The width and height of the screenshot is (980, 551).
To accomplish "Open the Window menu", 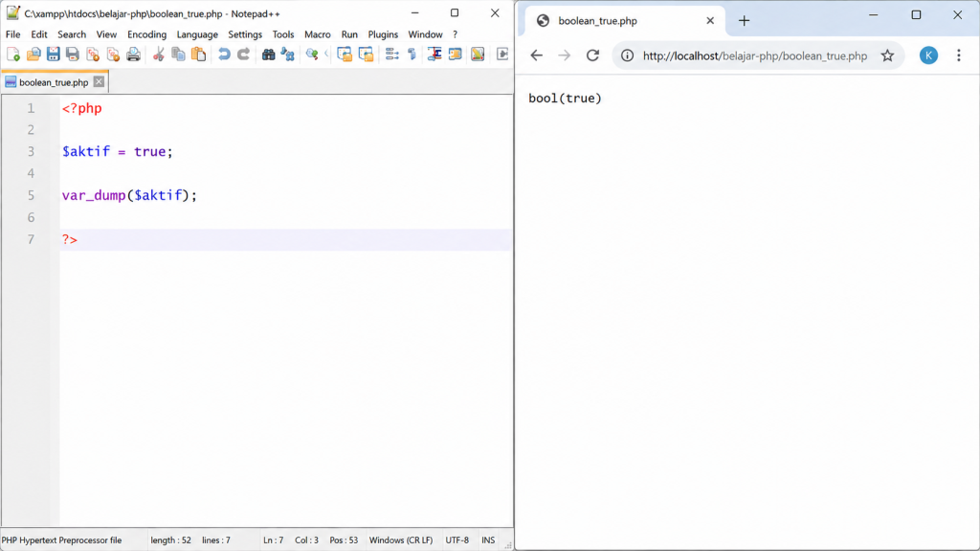I will pos(426,34).
